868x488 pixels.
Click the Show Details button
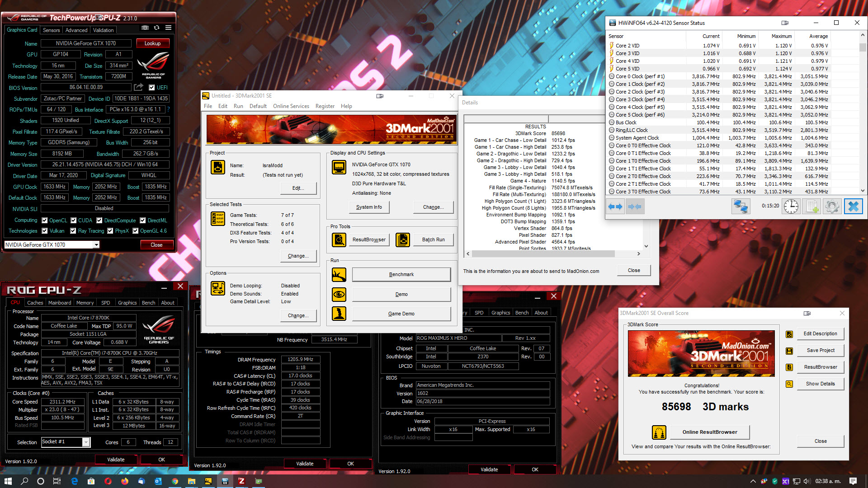tap(820, 384)
